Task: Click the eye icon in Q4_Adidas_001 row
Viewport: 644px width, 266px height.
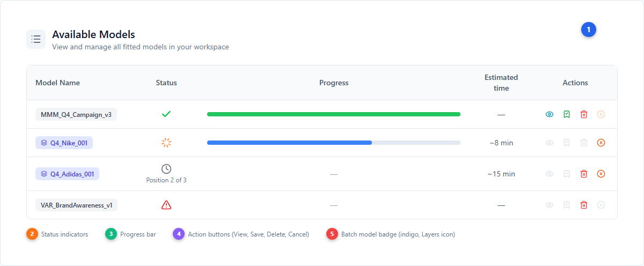Action: point(550,174)
